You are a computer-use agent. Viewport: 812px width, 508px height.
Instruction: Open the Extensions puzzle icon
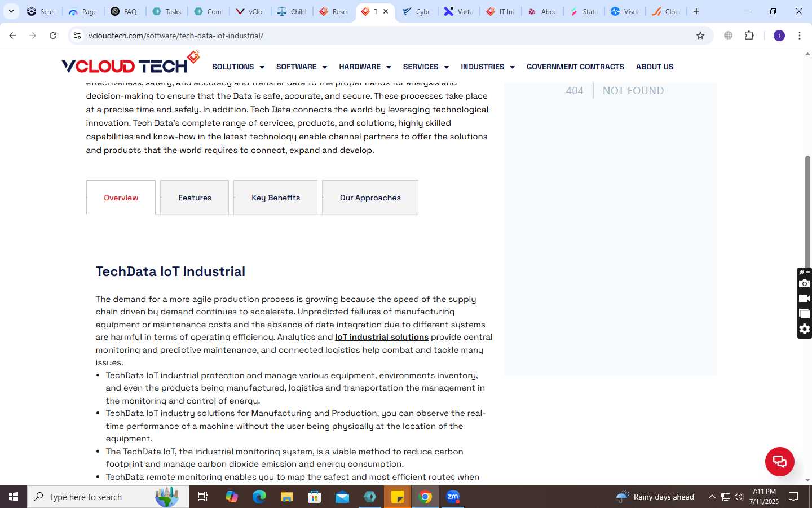pos(749,36)
